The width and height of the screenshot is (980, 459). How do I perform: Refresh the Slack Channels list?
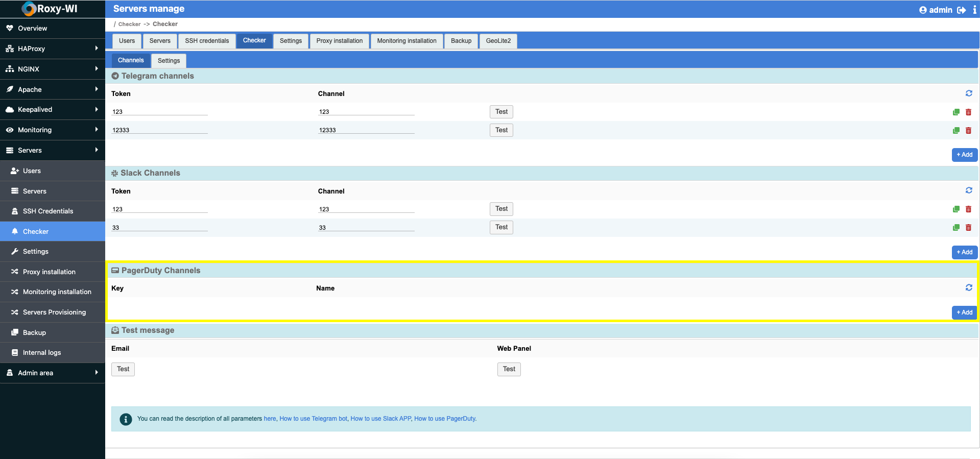point(969,190)
